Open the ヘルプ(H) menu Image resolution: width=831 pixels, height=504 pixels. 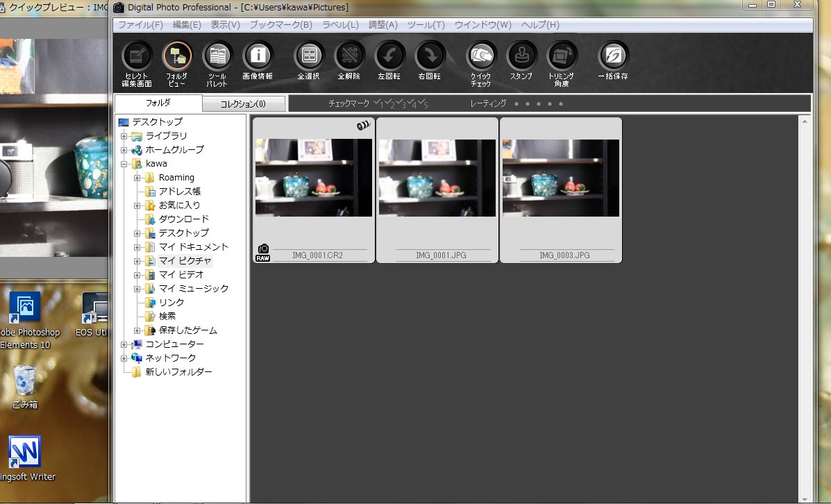(x=539, y=25)
